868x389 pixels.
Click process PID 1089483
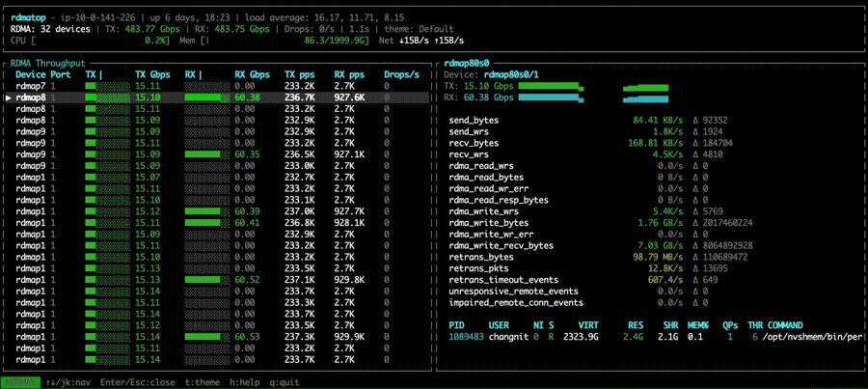pos(466,337)
